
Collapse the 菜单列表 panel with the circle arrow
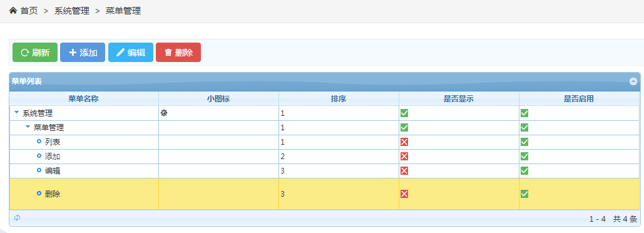click(633, 81)
